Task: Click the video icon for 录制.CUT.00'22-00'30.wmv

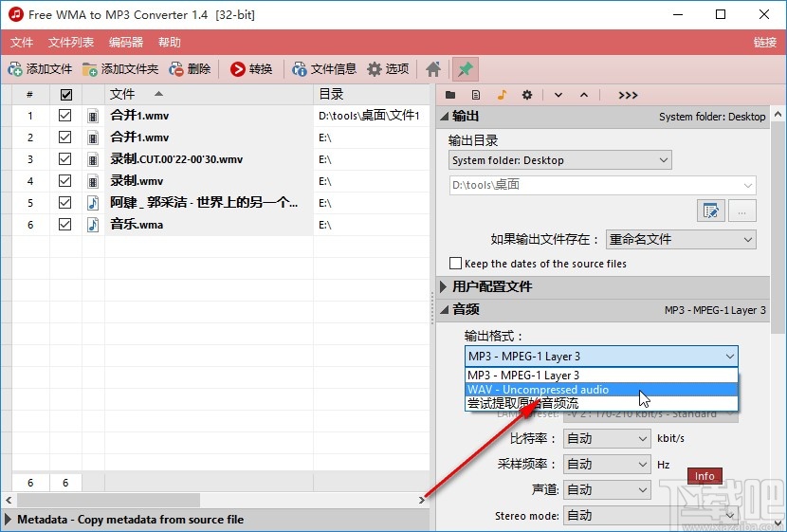Action: [x=93, y=159]
